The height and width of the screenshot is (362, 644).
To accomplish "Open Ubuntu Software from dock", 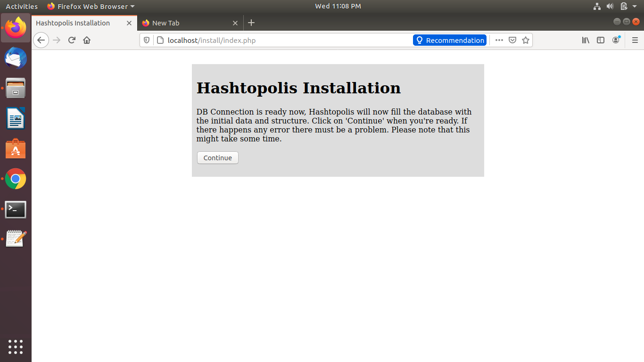I will pos(16,148).
